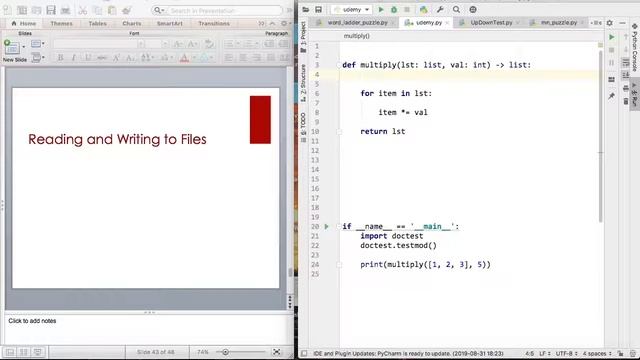Click the slide title Reading and Writing to Files
This screenshot has height=360, width=640.
(117, 139)
